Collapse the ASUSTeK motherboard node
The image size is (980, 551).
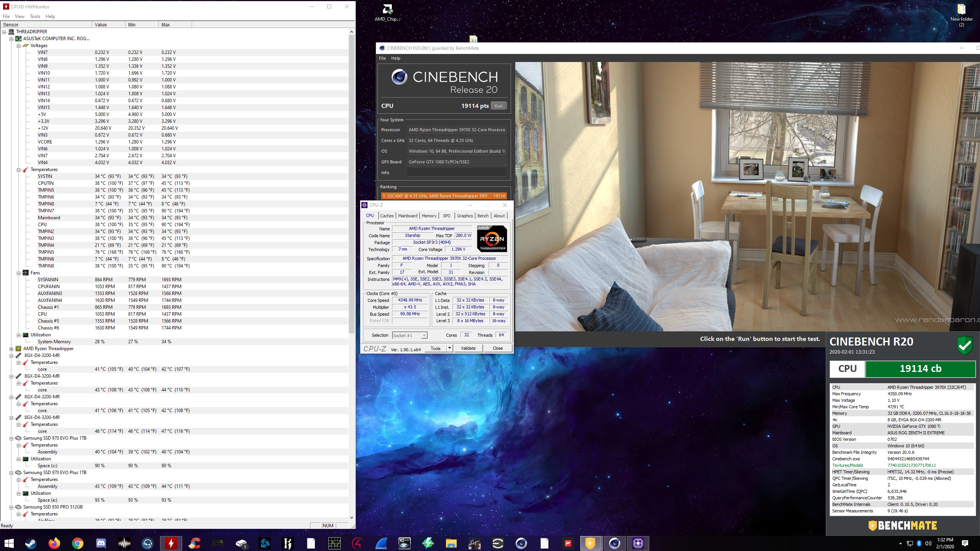(11, 39)
